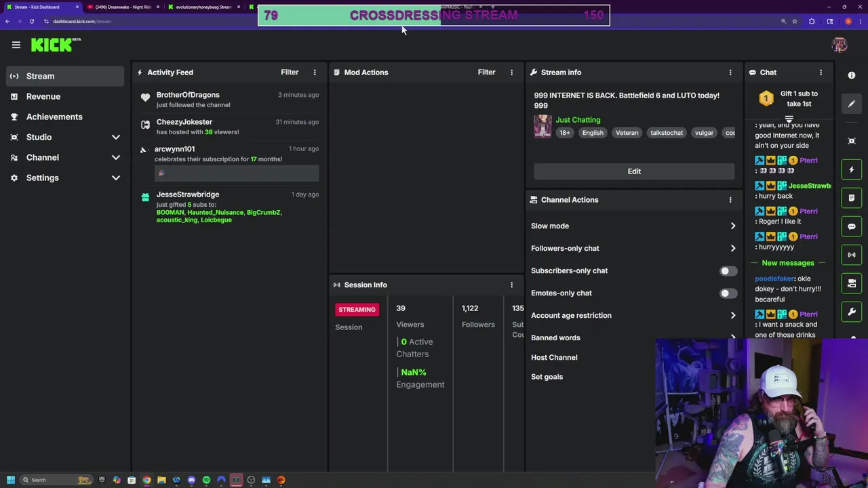Click the Edit stream info button
Image resolution: width=868 pixels, height=488 pixels.
634,171
